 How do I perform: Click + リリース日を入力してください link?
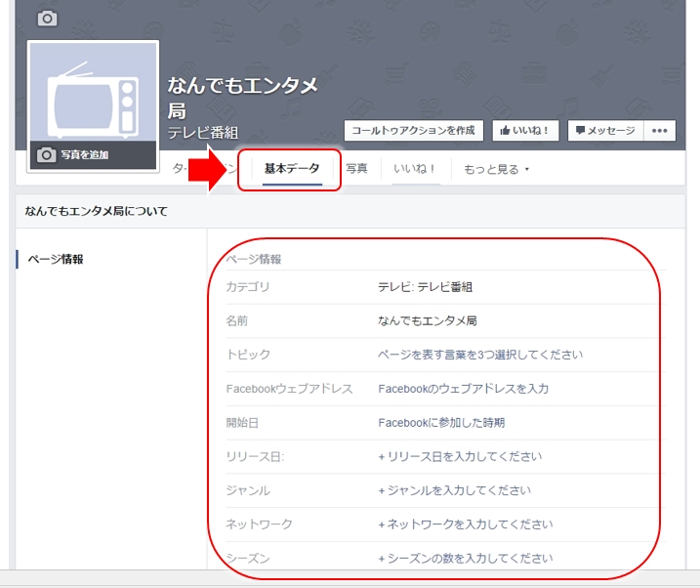click(x=460, y=456)
